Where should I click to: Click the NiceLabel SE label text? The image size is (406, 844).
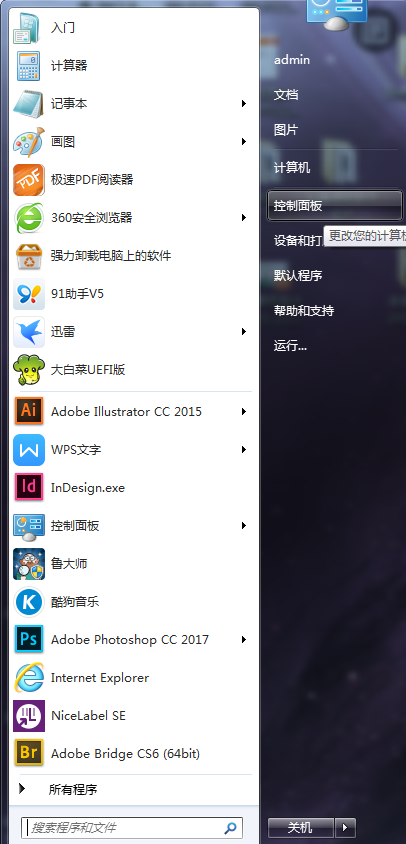[88, 716]
